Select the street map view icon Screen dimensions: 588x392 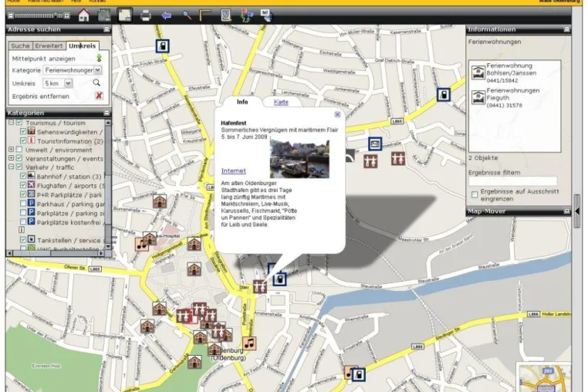[x=125, y=15]
